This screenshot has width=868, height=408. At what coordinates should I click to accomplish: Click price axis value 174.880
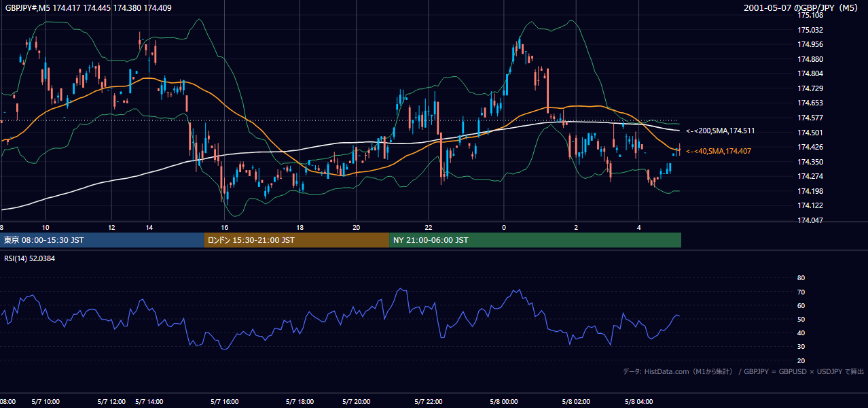(x=810, y=59)
